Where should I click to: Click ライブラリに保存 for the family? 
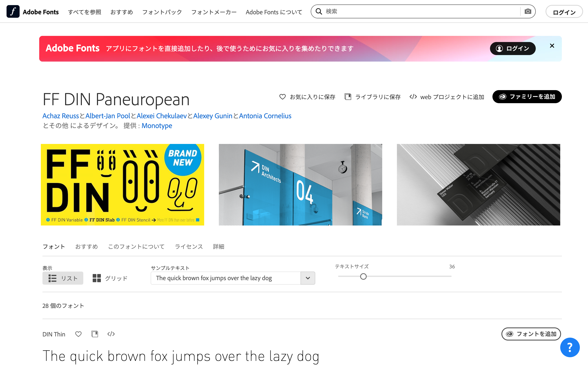[x=372, y=97]
